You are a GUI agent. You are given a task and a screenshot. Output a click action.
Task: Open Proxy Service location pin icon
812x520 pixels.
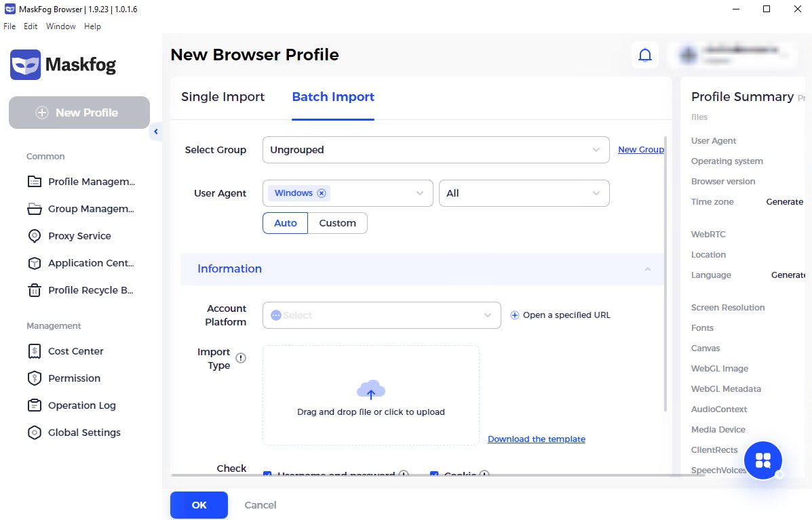point(34,236)
